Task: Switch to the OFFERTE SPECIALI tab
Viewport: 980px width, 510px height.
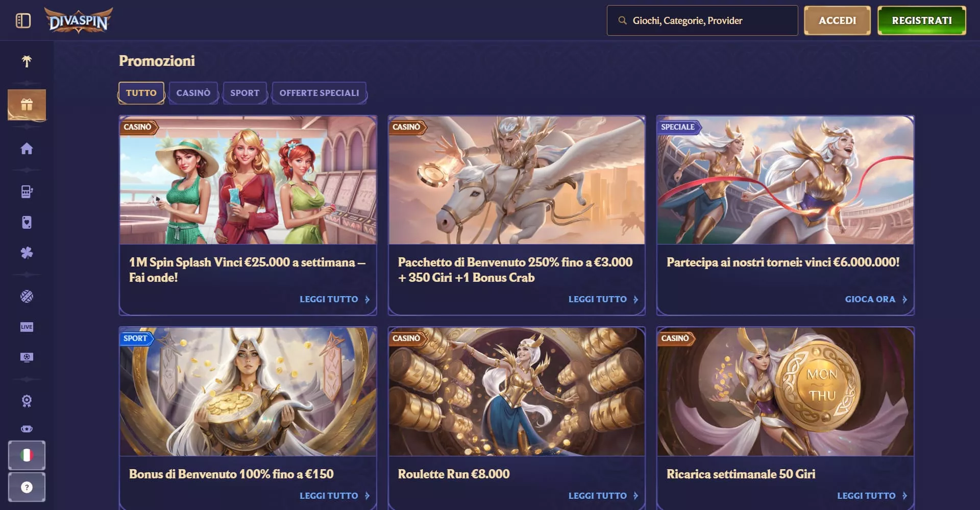Action: (x=319, y=93)
